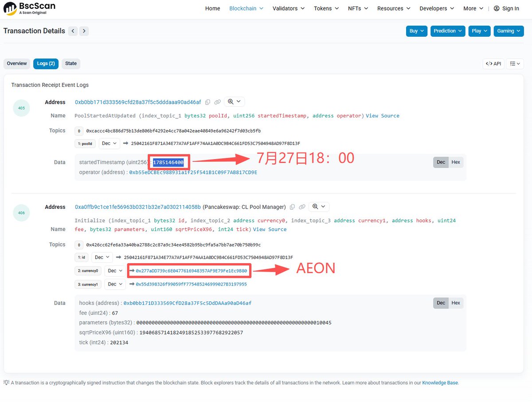The width and height of the screenshot is (532, 402).
Task: Click the API button
Action: 493,64
